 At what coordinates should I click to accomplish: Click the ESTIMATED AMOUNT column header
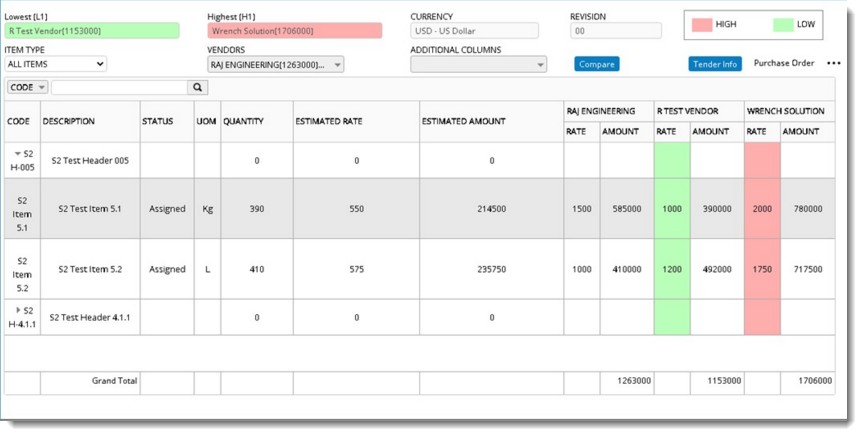(463, 122)
